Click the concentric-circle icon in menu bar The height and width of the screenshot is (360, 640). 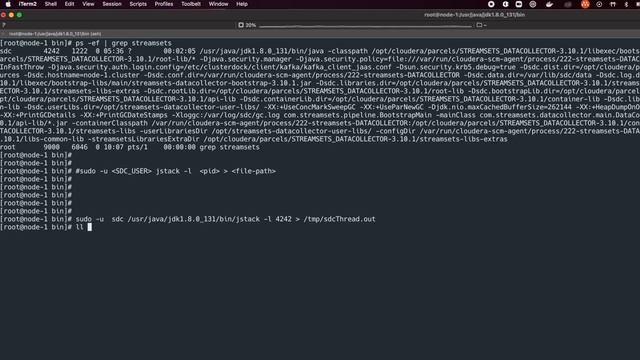click(x=533, y=4)
